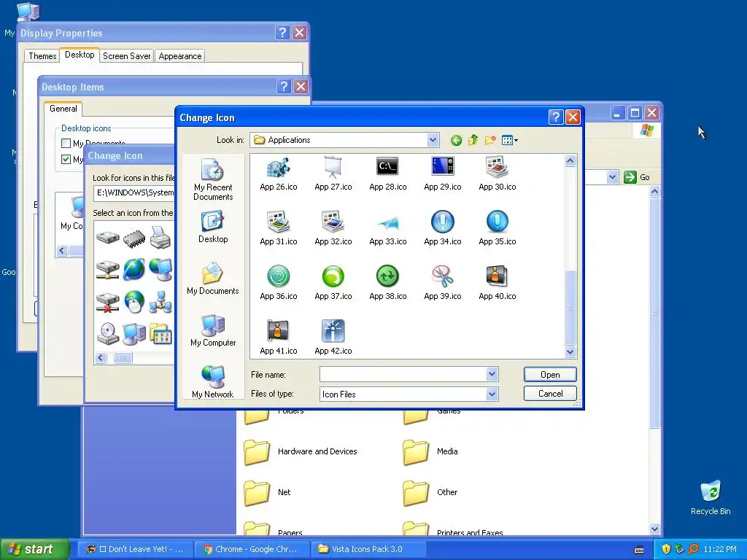Screen dimensions: 747x560
Task: Toggle the unchecked My Documents checkbox
Action: point(66,143)
